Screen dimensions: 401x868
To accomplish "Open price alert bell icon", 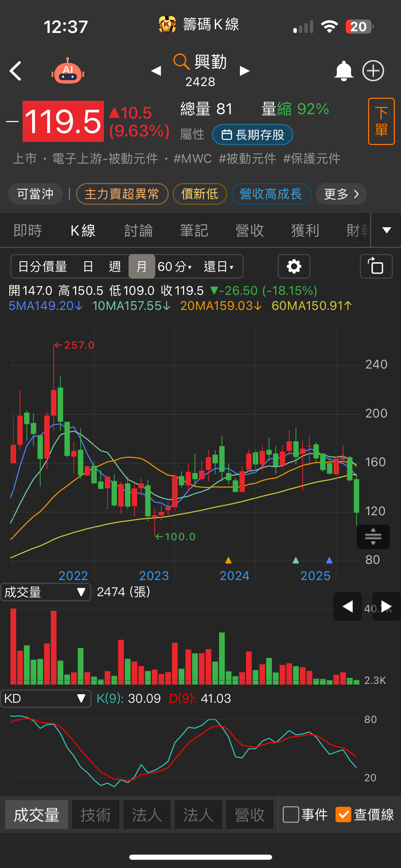I will point(343,71).
